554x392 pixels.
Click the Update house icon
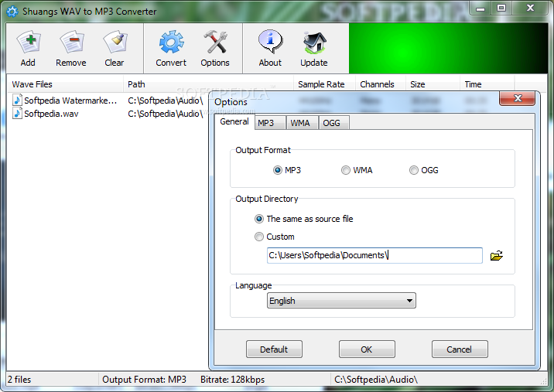pos(314,43)
